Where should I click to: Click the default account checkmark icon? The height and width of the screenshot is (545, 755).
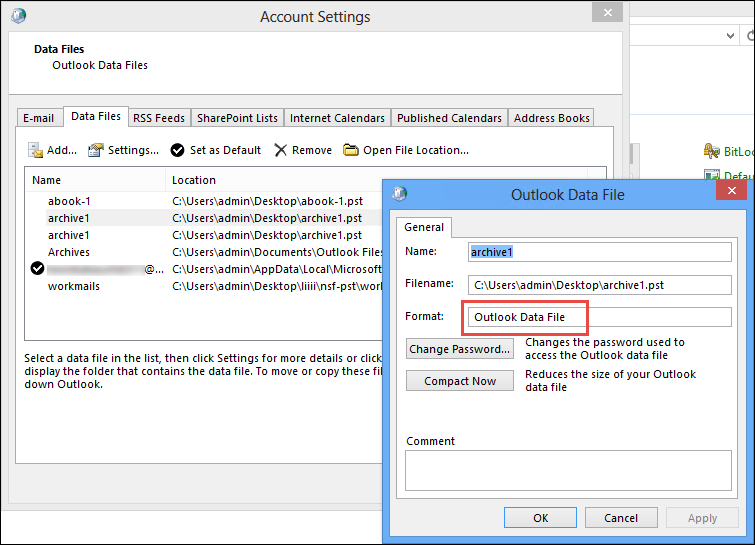coord(37,268)
